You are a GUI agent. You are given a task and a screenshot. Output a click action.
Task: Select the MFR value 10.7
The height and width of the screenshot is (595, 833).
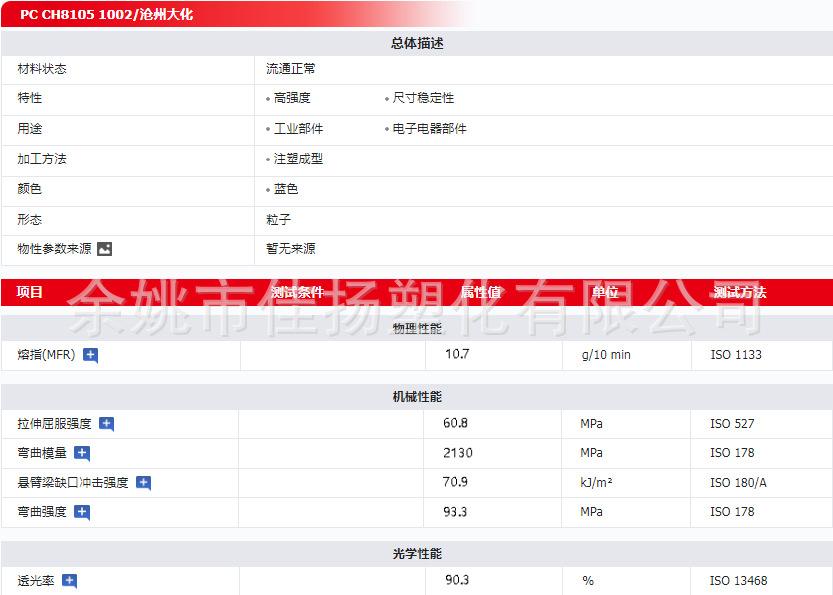tap(457, 354)
